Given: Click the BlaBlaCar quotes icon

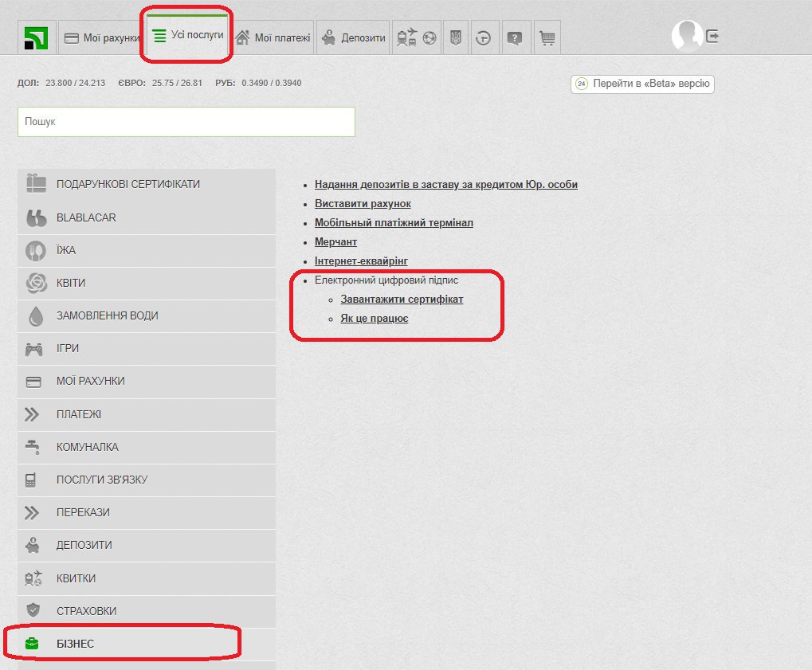Looking at the screenshot, I should 36,218.
